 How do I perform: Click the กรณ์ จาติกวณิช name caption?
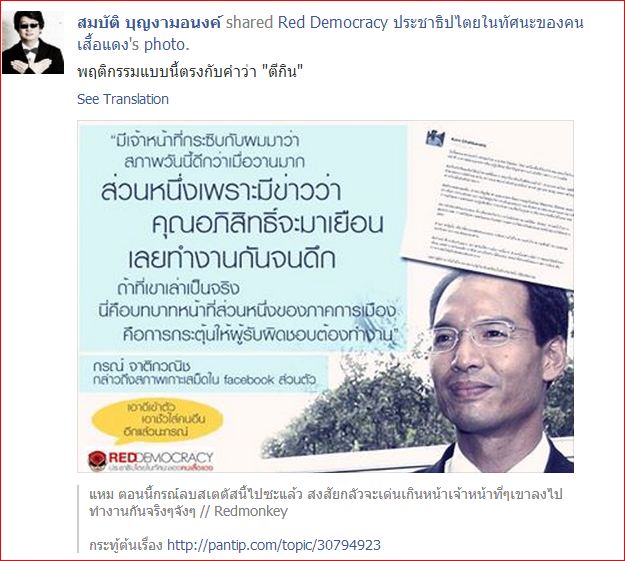pos(142,366)
